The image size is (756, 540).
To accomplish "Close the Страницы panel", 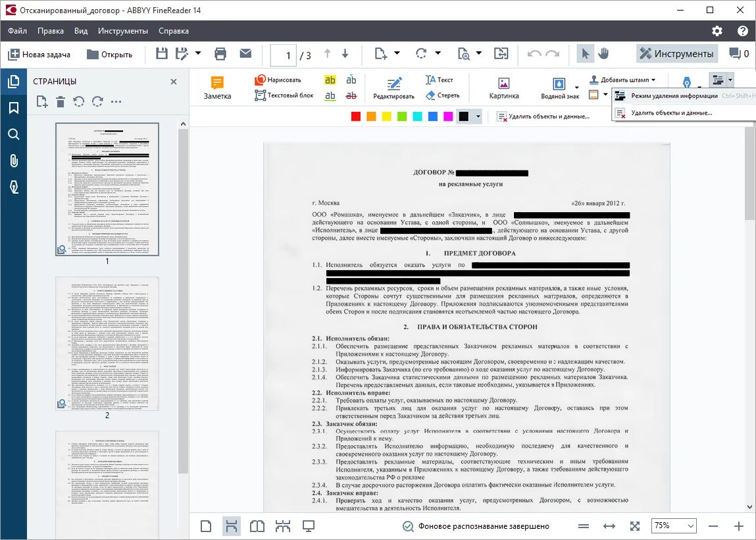I will point(174,82).
